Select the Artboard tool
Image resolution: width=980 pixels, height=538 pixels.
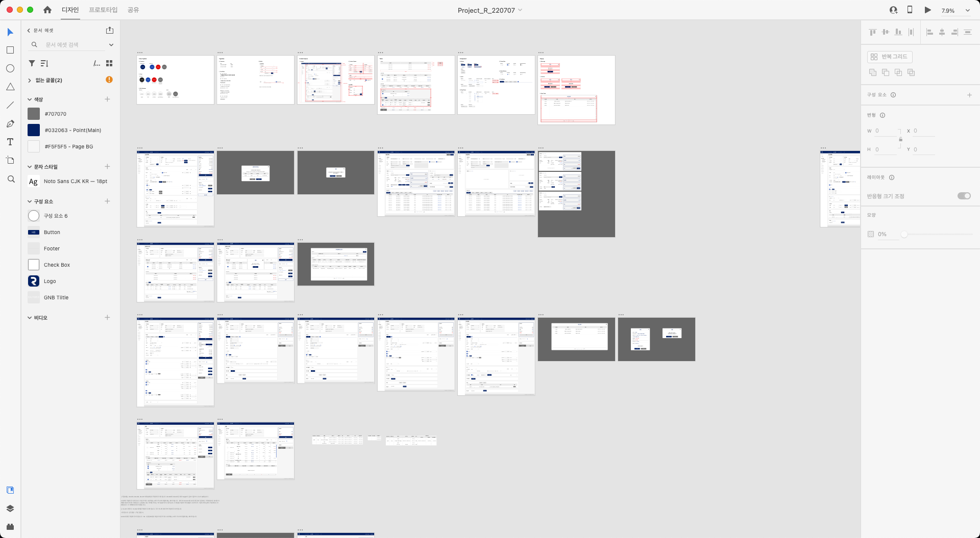pyautogui.click(x=10, y=160)
